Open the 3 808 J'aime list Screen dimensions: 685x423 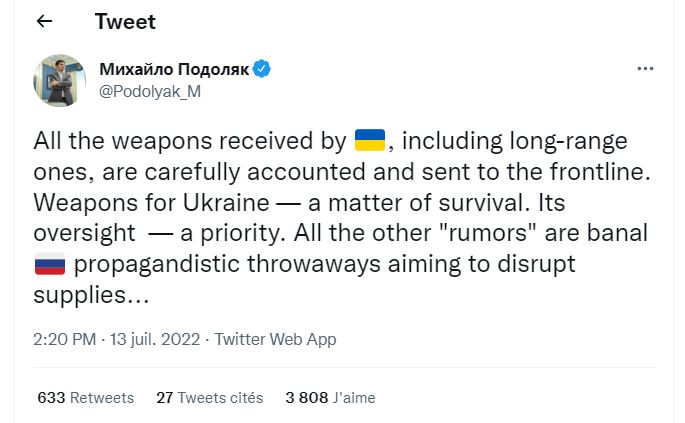click(x=330, y=397)
